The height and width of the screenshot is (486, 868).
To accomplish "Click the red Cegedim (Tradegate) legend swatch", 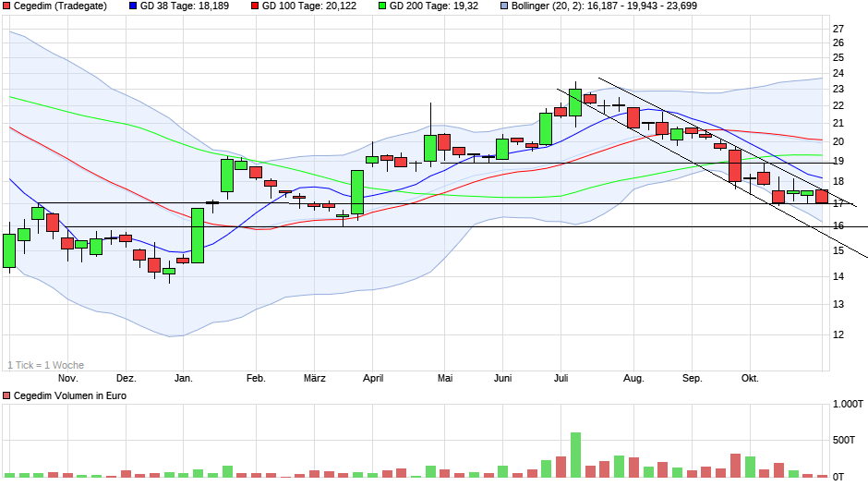I will tap(6, 6).
